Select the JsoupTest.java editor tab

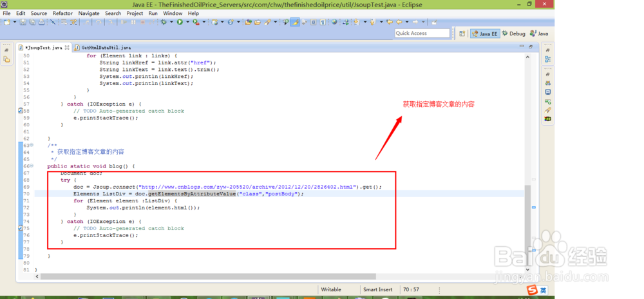coord(43,48)
